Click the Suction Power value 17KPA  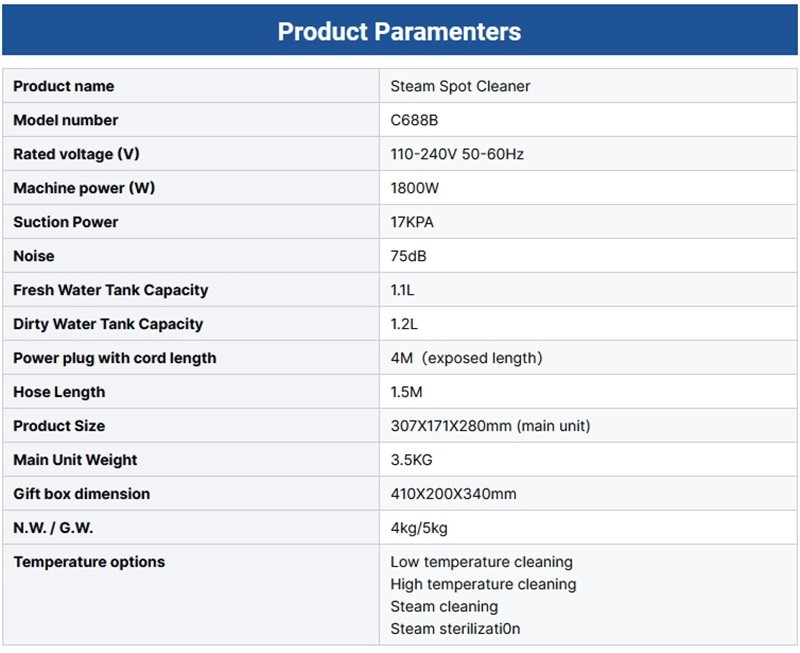click(412, 222)
